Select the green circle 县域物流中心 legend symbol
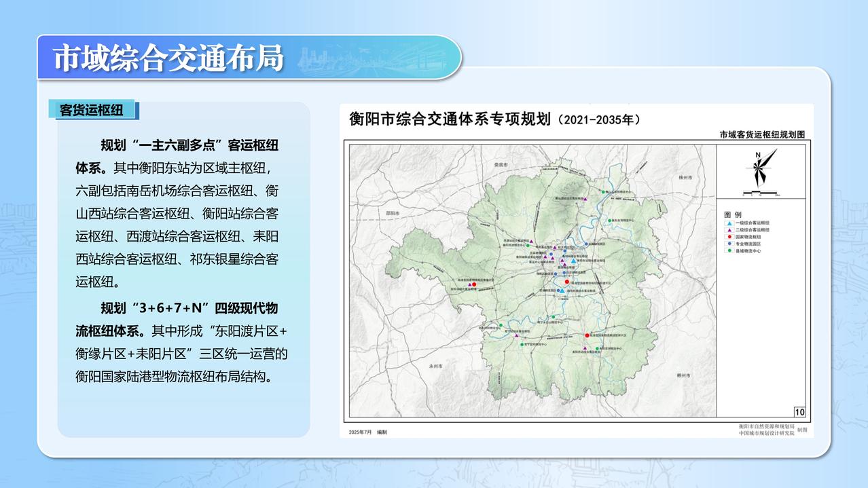 pyautogui.click(x=728, y=250)
